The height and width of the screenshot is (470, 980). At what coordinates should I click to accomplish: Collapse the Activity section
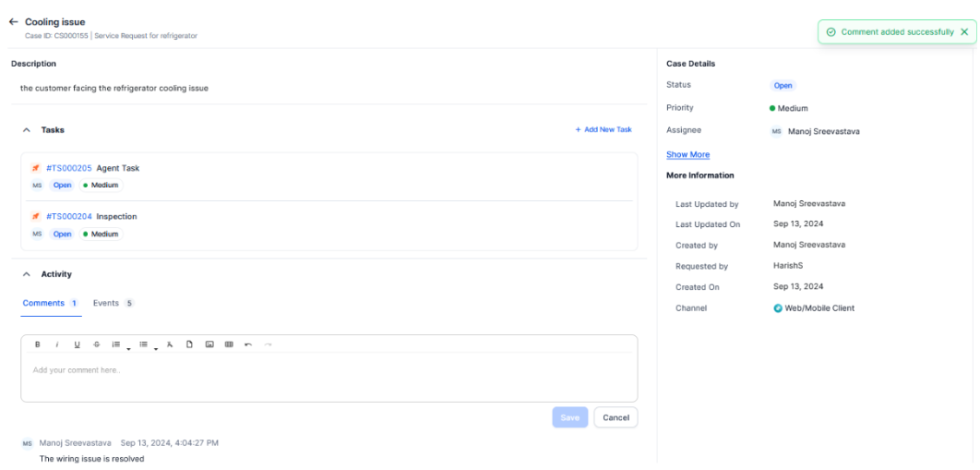(27, 274)
